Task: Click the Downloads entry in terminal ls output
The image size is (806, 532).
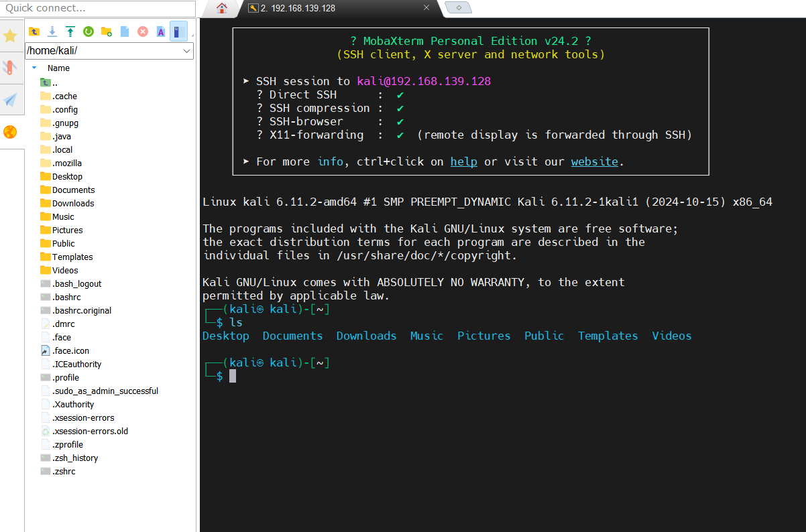Action: 367,336
